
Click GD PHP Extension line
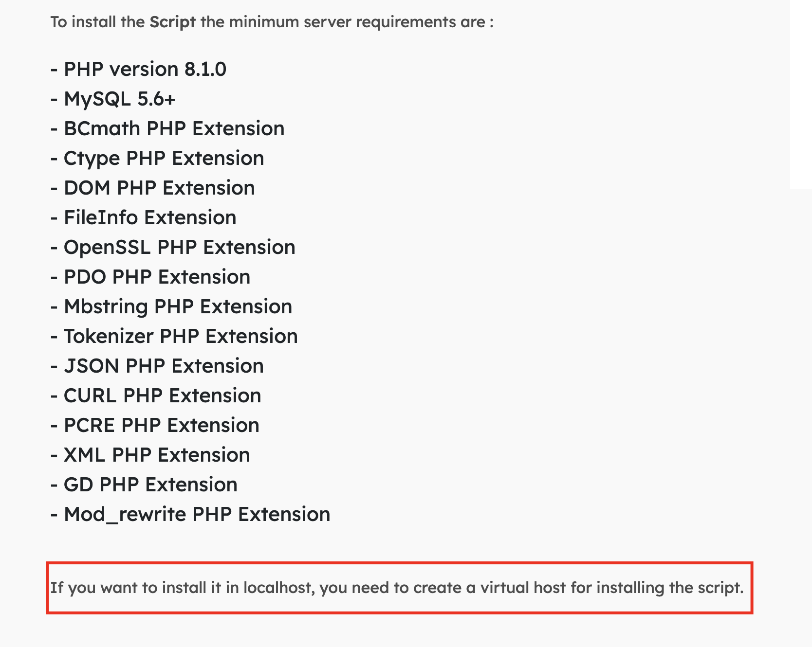144,485
